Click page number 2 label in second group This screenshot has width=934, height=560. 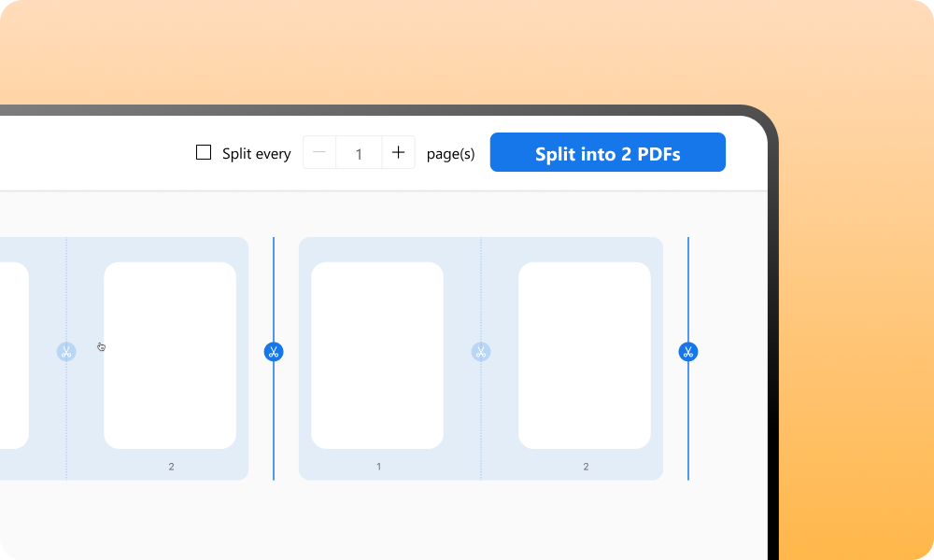(586, 467)
